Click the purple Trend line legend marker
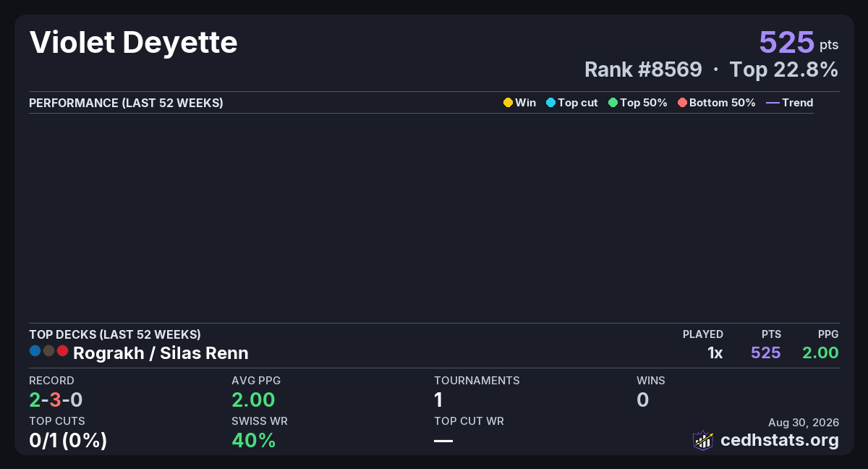 click(x=773, y=103)
